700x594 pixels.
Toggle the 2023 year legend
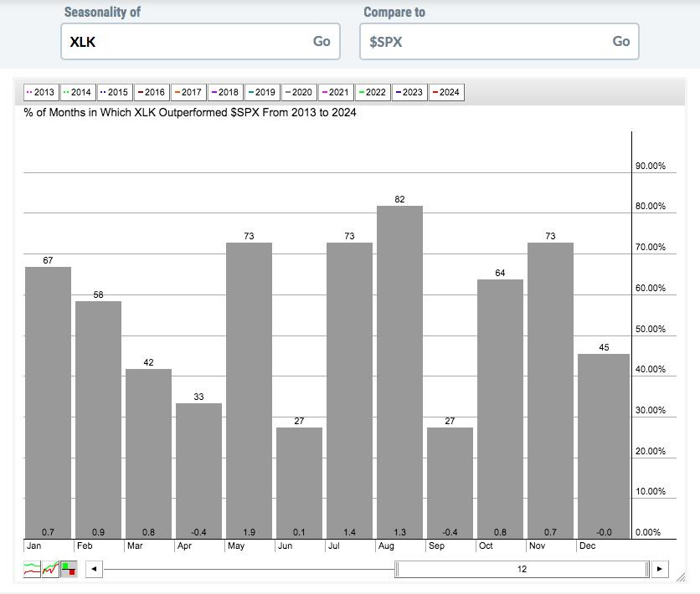tap(409, 92)
